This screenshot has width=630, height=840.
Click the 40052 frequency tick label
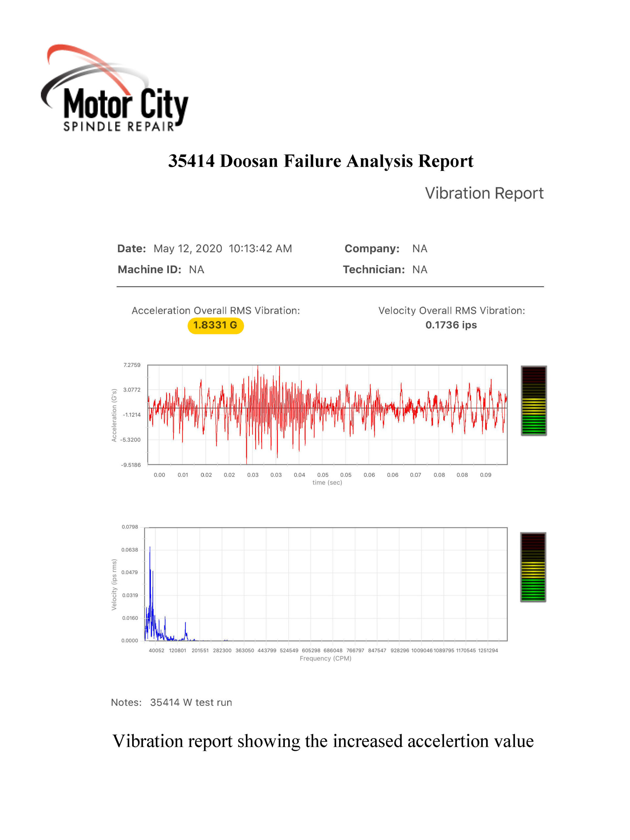click(157, 650)
